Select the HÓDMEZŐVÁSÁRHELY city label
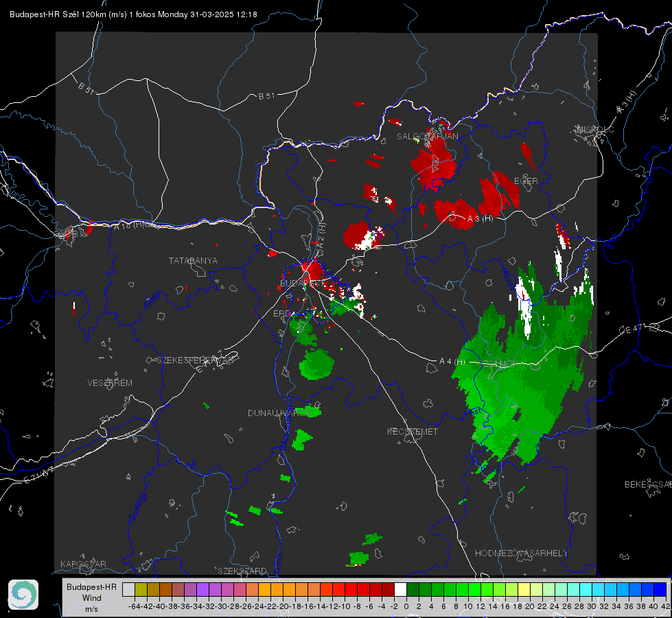 coord(521,553)
